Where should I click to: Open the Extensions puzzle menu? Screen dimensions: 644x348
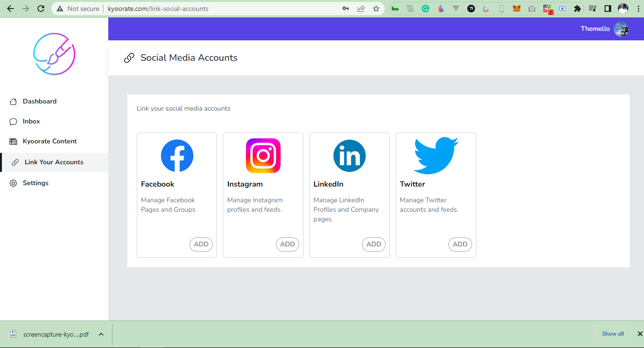pyautogui.click(x=578, y=9)
